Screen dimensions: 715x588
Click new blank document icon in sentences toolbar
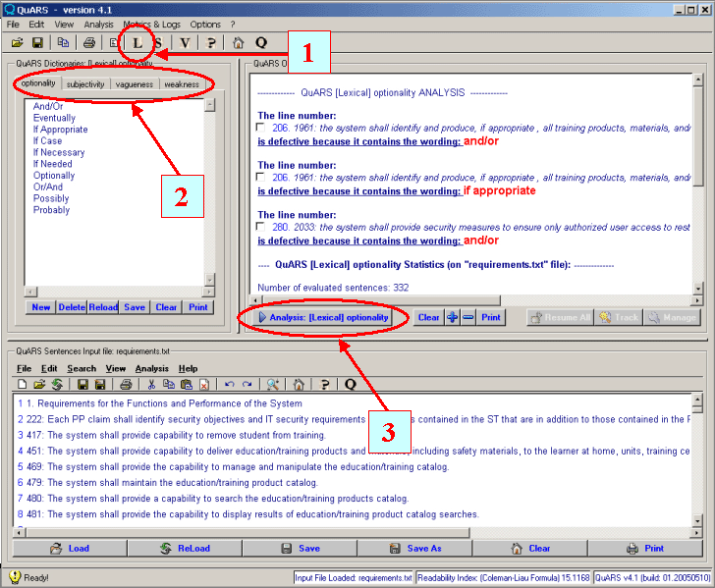point(22,384)
